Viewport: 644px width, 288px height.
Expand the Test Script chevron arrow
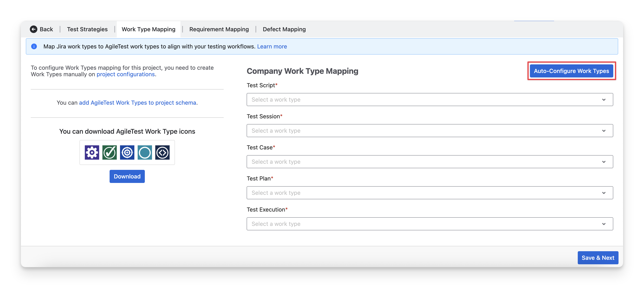coord(603,100)
